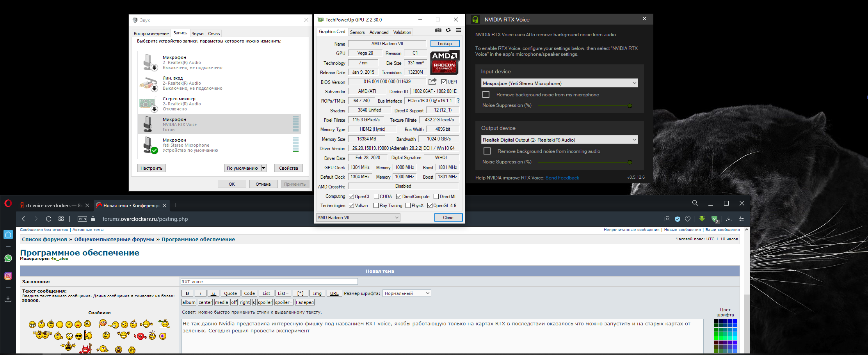The image size is (868, 355).
Task: Select the 'Стерео микшер' recording device
Action: [220, 104]
